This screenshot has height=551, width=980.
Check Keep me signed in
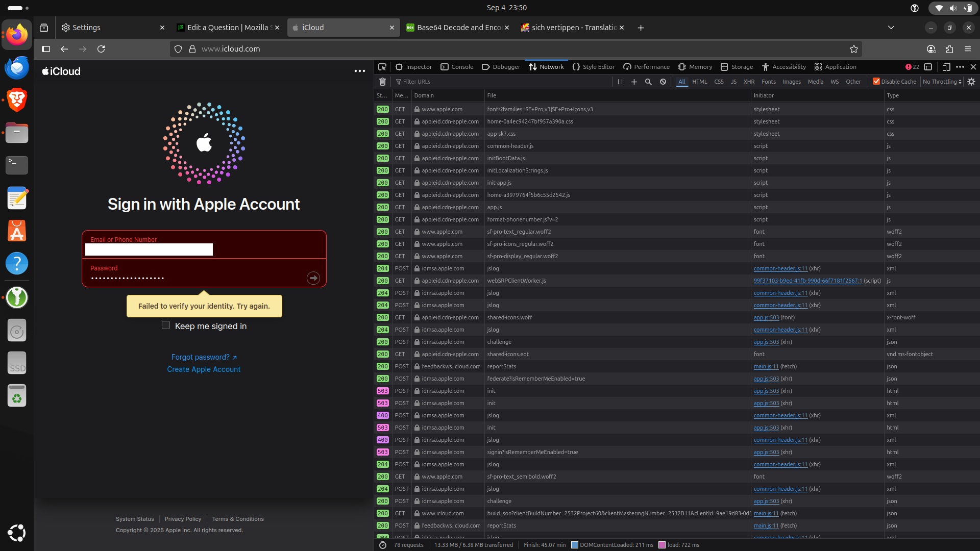[166, 325]
